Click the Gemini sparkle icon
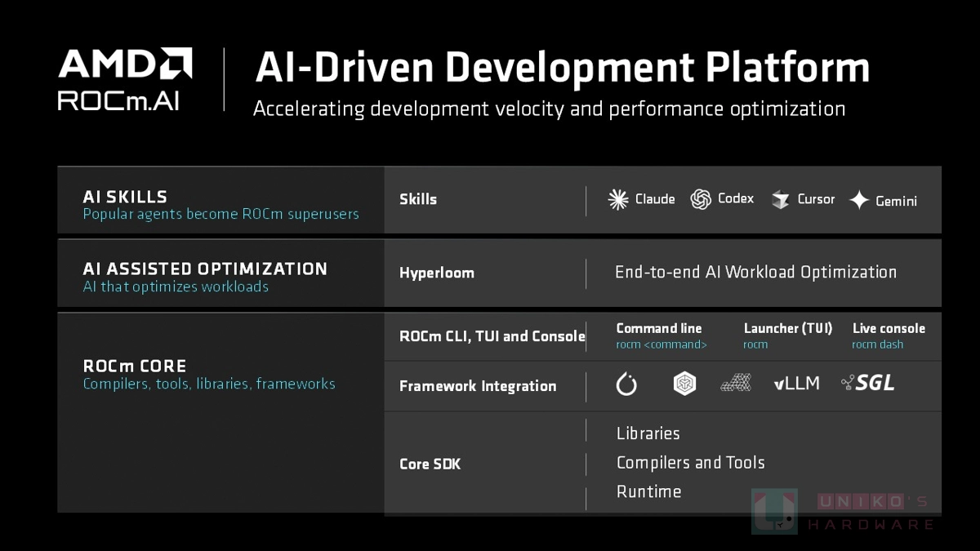This screenshot has width=980, height=551. click(859, 200)
